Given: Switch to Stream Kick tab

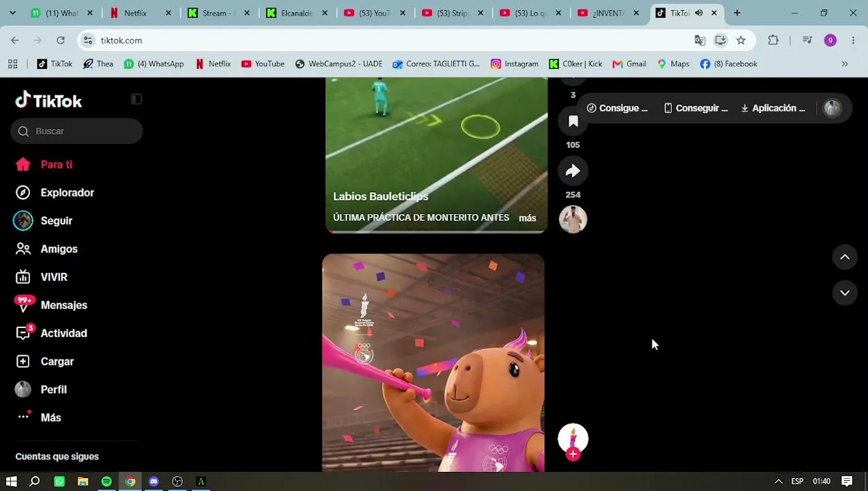Looking at the screenshot, I should (218, 13).
